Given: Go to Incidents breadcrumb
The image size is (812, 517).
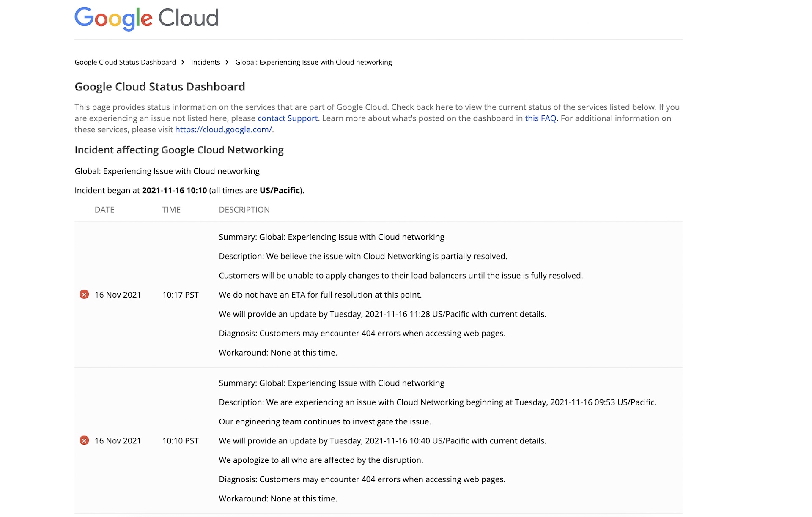Looking at the screenshot, I should coord(206,62).
